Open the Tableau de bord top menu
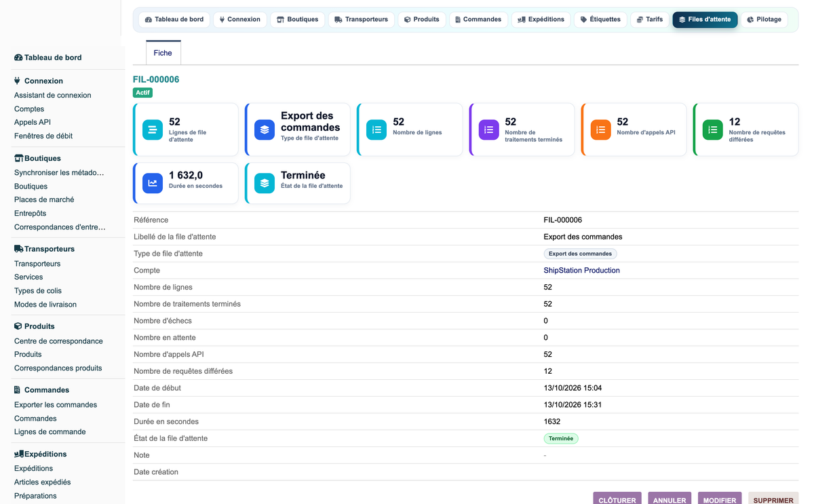 174,20
